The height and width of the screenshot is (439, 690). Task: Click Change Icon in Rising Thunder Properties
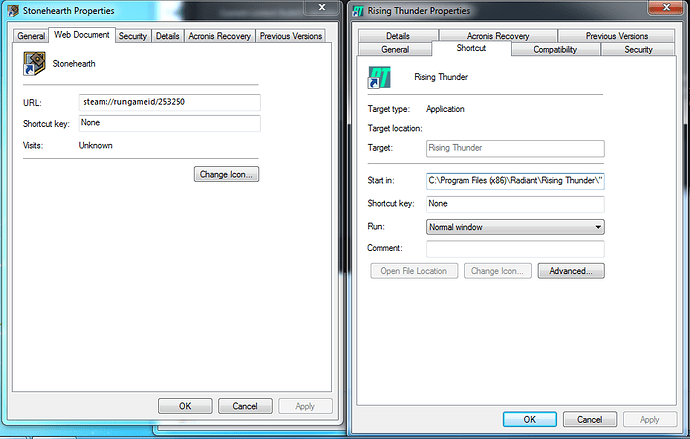coord(498,271)
